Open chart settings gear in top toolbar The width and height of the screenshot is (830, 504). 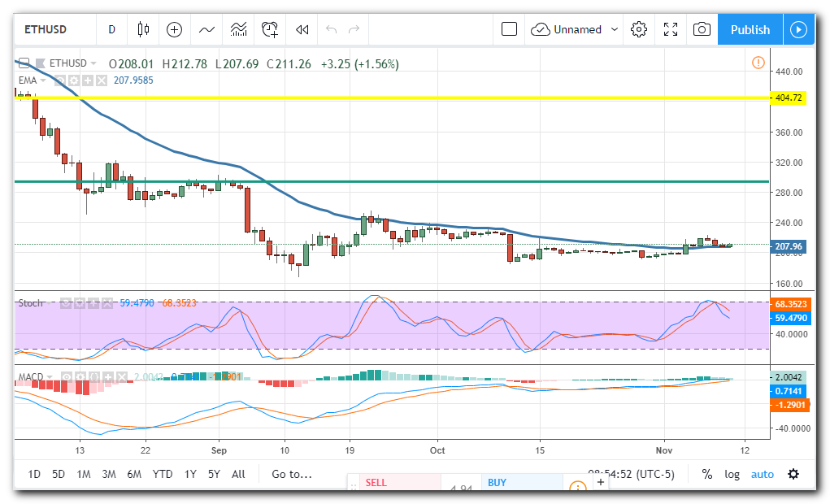tap(639, 29)
